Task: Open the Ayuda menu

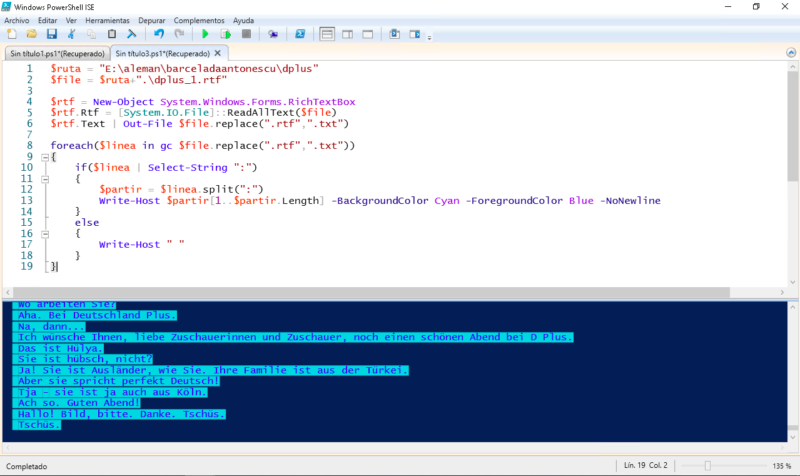Action: pos(243,20)
